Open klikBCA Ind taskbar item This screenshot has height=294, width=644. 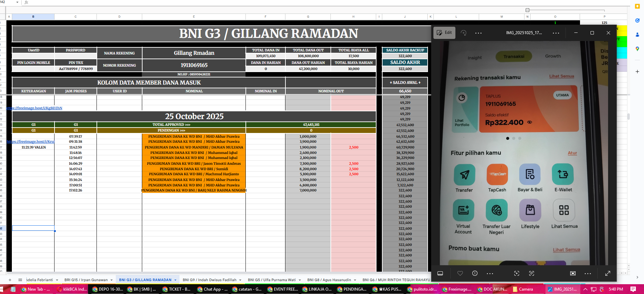pos(72,289)
